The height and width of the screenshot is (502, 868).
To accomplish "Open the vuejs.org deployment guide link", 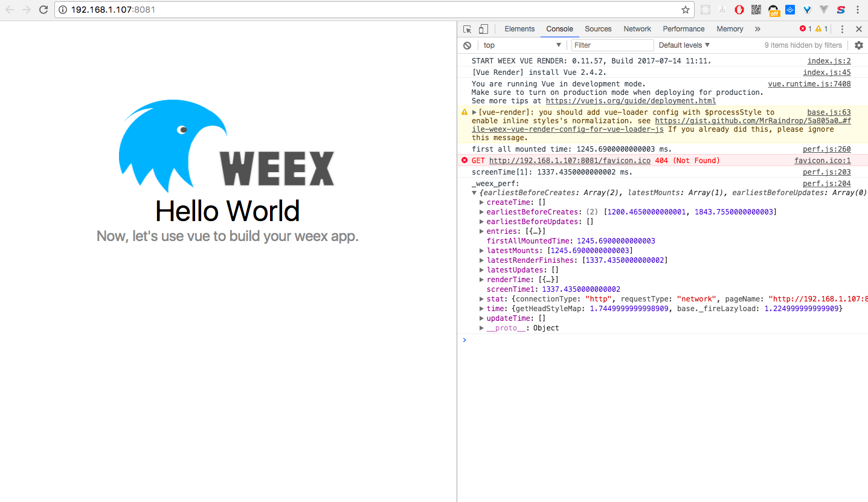I will click(631, 101).
